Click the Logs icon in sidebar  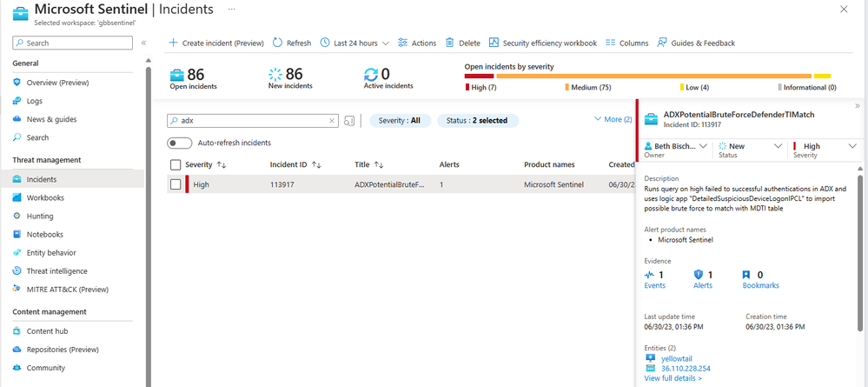pyautogui.click(x=17, y=101)
